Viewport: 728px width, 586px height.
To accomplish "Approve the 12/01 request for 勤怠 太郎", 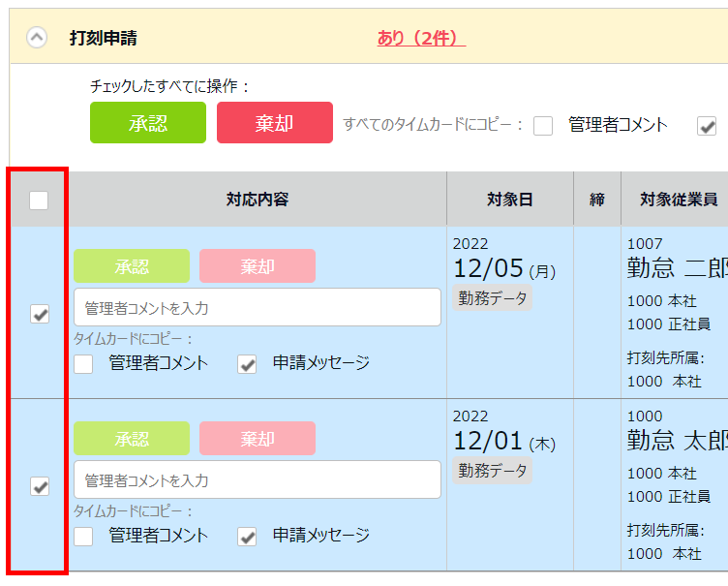I will coord(132,439).
